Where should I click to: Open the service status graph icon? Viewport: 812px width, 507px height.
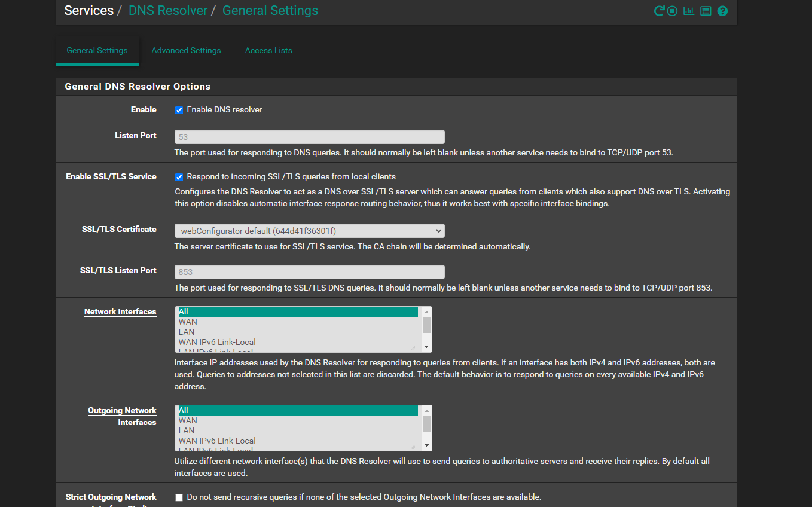click(689, 11)
